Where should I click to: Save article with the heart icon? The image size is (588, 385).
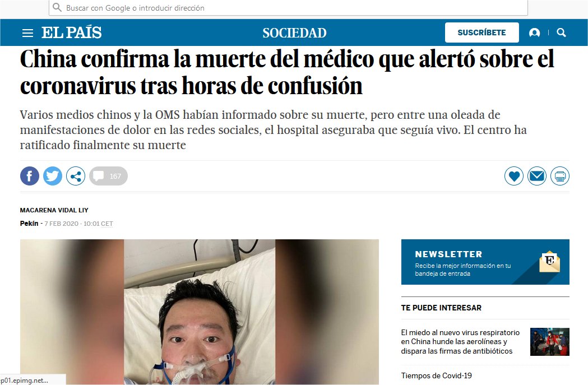click(x=514, y=176)
